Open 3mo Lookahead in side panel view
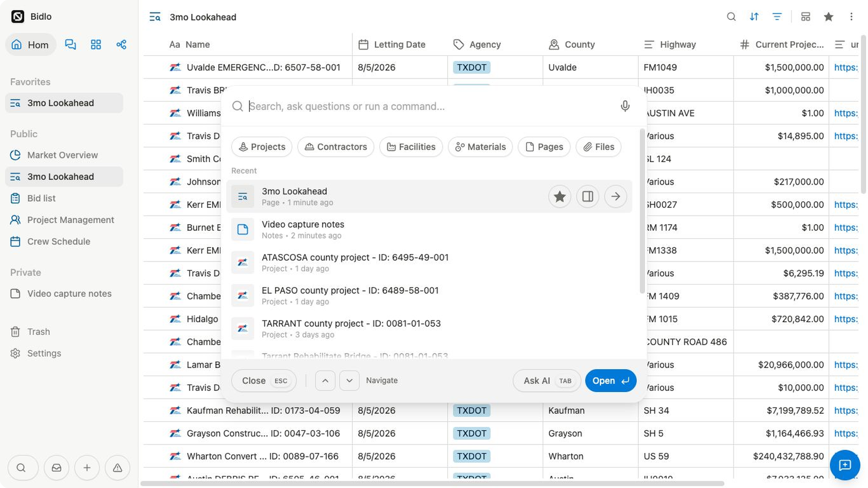Image resolution: width=868 pixels, height=488 pixels. click(x=588, y=197)
